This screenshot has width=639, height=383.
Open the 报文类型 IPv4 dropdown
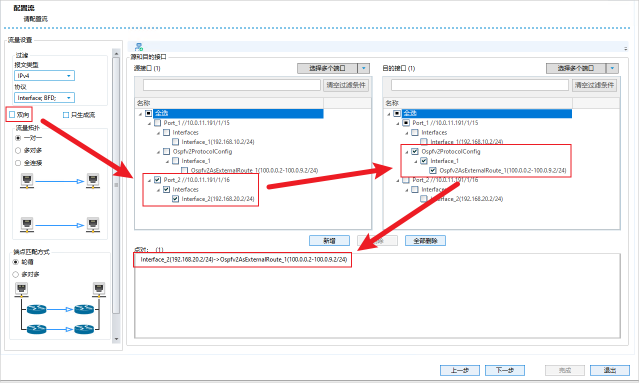[x=44, y=76]
